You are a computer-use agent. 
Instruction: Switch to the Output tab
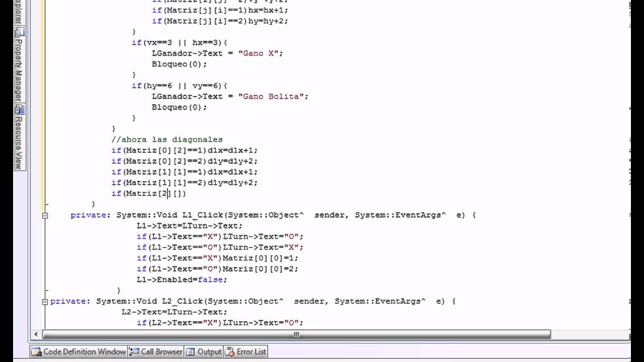coord(204,351)
